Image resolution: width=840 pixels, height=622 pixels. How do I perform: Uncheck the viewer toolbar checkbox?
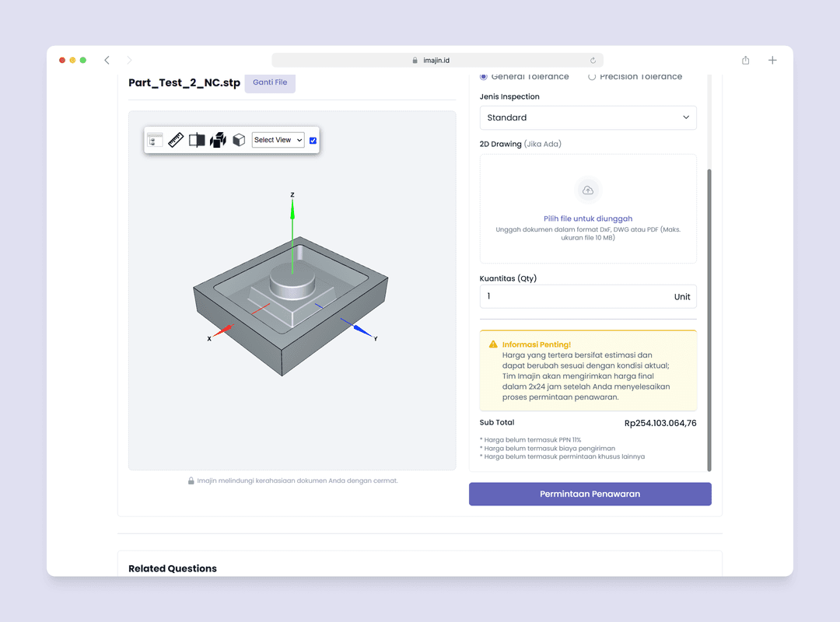point(313,140)
